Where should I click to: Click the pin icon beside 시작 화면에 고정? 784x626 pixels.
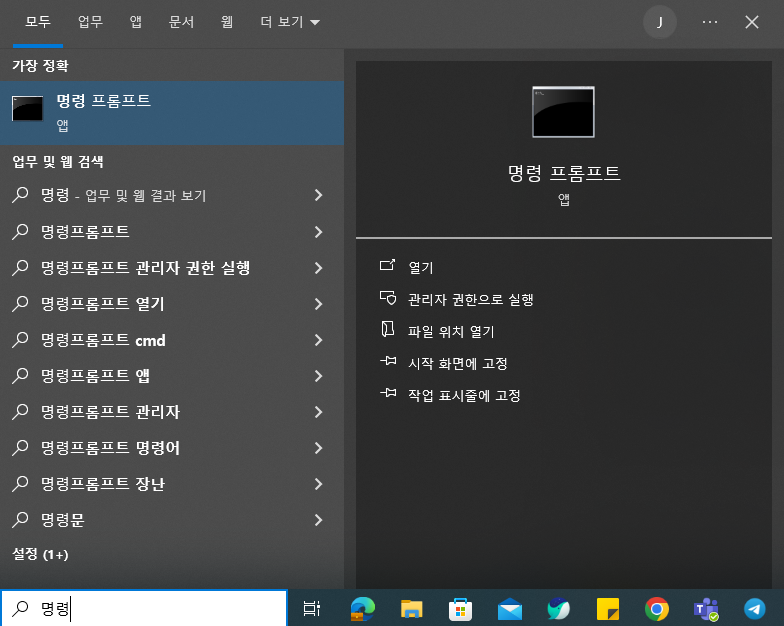tap(388, 361)
